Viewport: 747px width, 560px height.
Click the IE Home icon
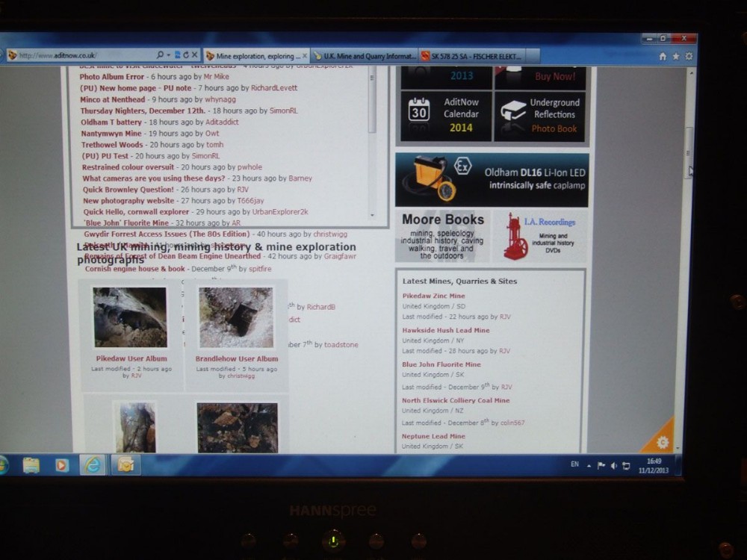tap(663, 56)
